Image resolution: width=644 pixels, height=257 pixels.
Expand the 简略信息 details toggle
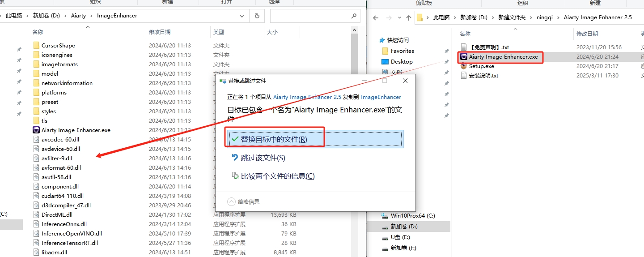point(231,201)
